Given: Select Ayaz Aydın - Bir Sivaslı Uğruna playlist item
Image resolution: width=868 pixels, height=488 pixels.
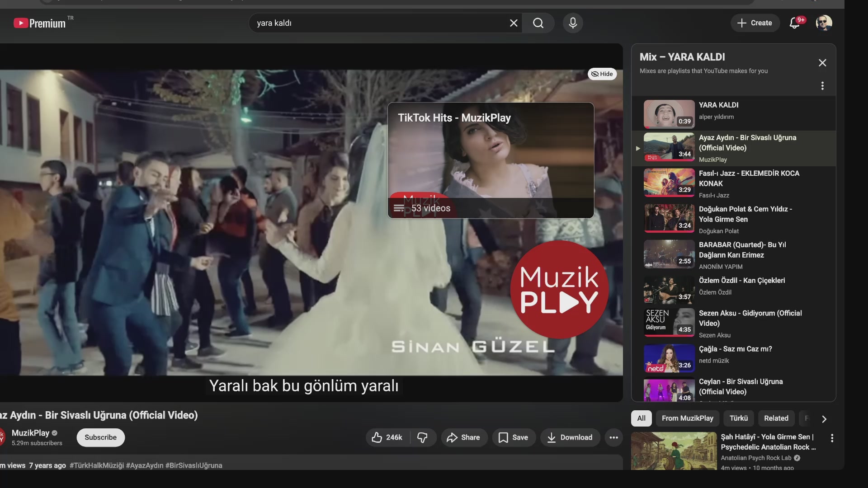Looking at the screenshot, I should (x=733, y=149).
